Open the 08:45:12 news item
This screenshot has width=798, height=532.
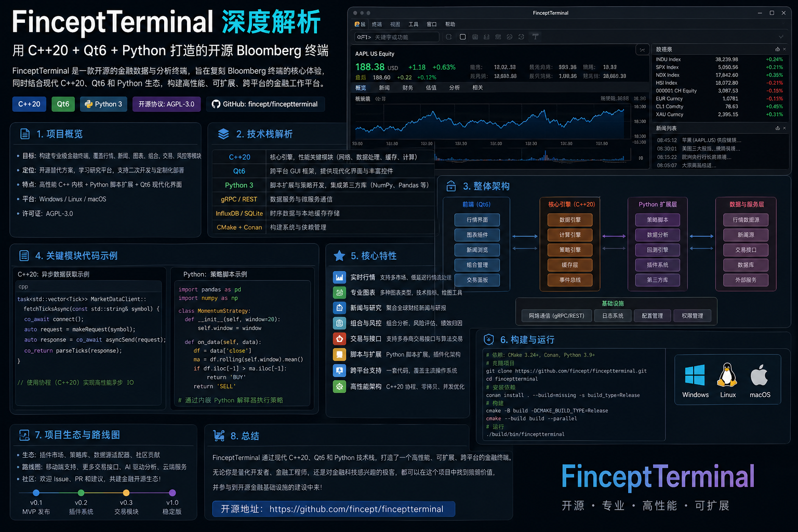click(720, 140)
